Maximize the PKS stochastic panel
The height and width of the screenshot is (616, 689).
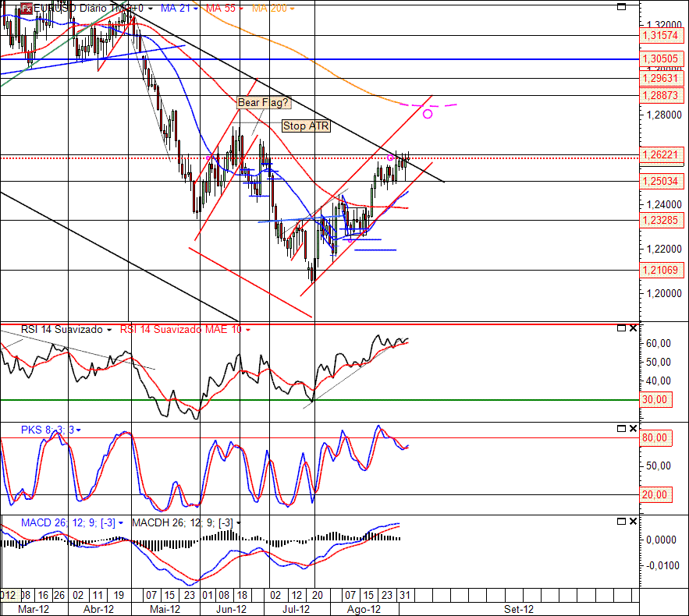pos(621,429)
